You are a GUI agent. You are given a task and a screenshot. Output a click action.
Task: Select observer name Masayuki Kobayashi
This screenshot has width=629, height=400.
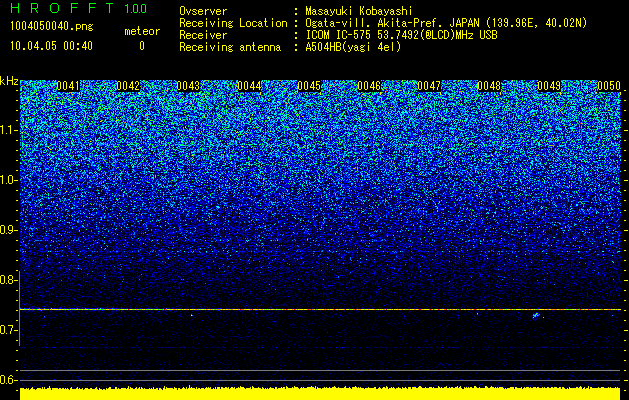(x=359, y=11)
